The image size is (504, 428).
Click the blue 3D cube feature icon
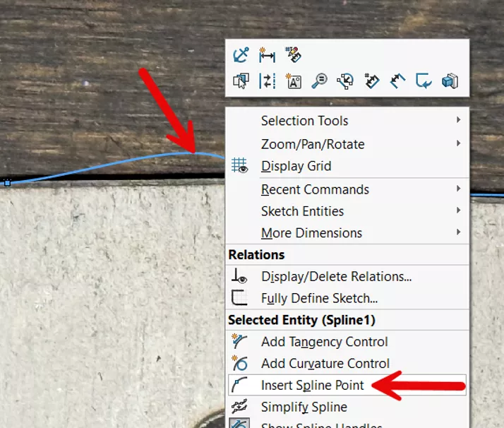tap(450, 81)
